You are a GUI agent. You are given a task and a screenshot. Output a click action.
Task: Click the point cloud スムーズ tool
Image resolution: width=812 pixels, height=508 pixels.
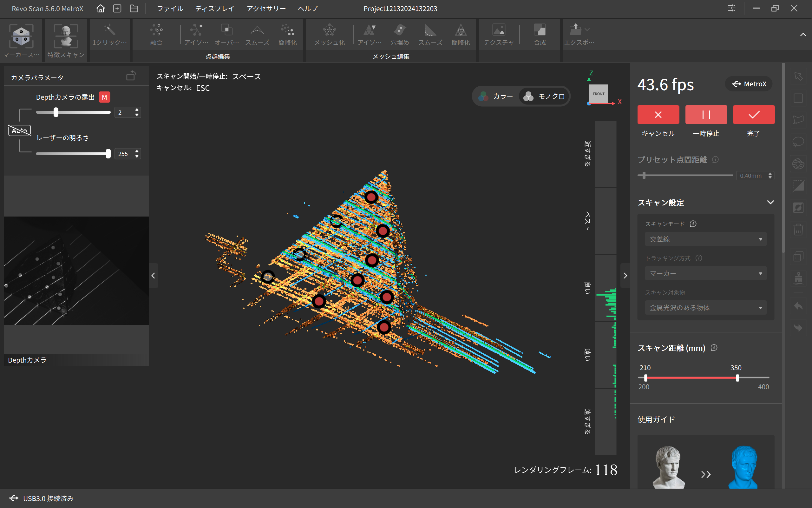coord(257,35)
